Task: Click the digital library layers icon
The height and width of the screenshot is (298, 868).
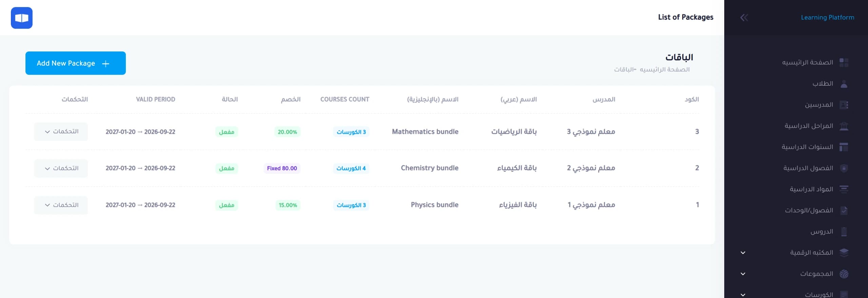Action: pyautogui.click(x=844, y=253)
